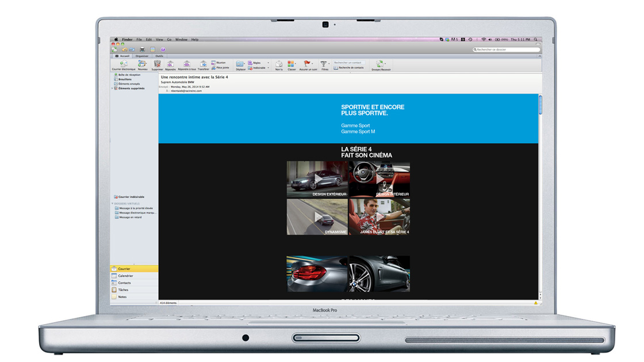Viewport: 644px width, 362px height.
Task: Click the printer icon in quick toolbar
Action: tap(142, 49)
